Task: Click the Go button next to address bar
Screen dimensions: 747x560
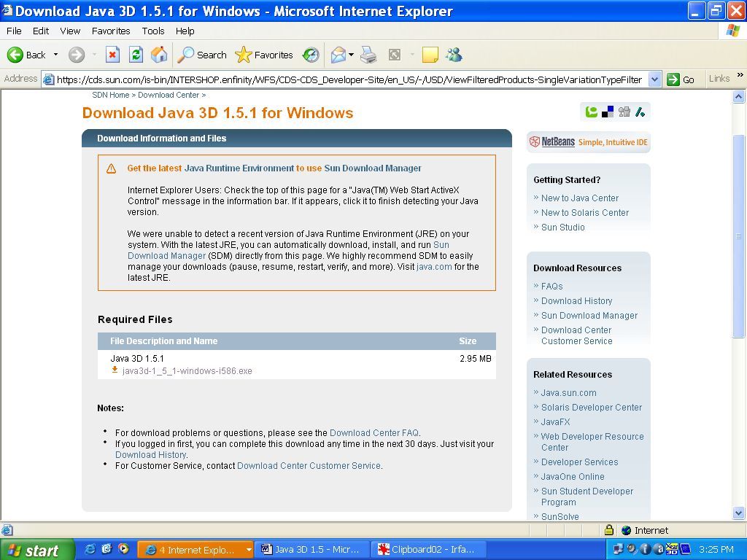Action: coord(681,79)
